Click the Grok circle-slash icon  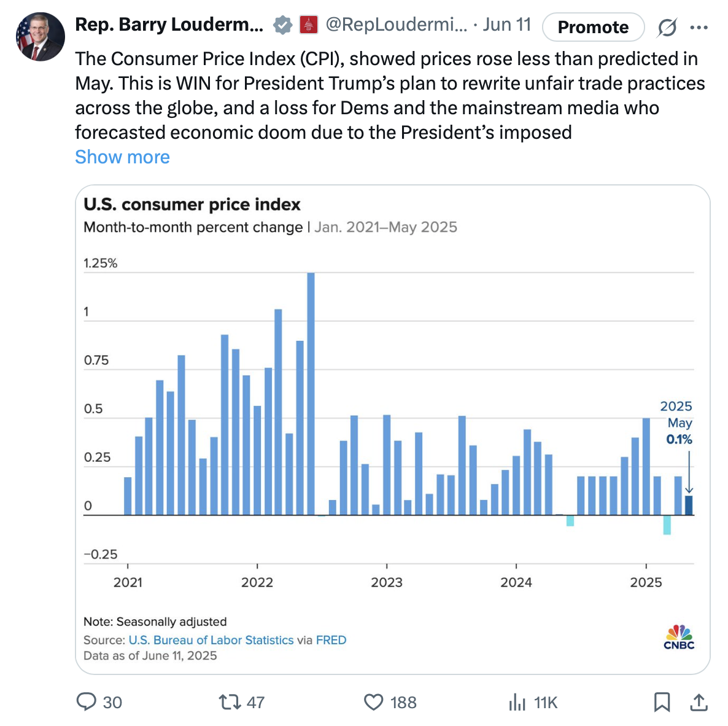pyautogui.click(x=667, y=27)
